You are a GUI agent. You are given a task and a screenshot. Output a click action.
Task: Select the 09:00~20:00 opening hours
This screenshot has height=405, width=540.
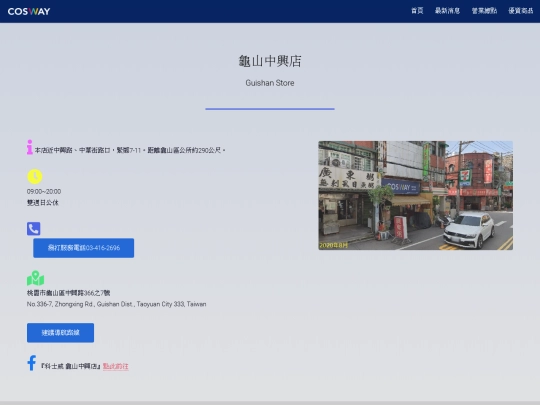(x=44, y=191)
